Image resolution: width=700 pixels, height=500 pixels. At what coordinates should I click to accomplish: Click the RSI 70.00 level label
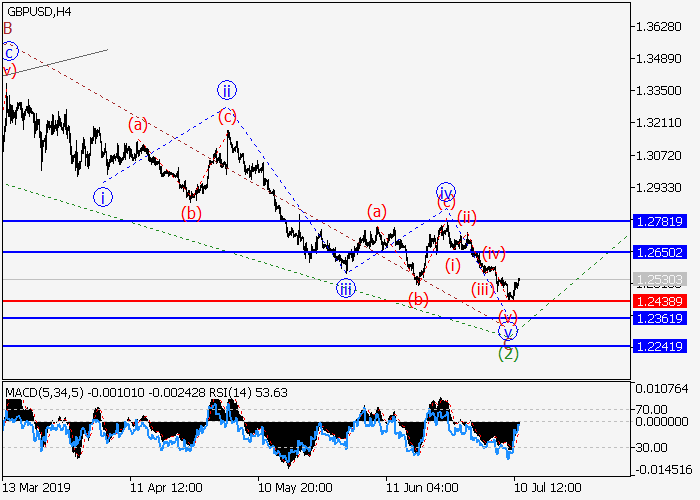point(654,409)
